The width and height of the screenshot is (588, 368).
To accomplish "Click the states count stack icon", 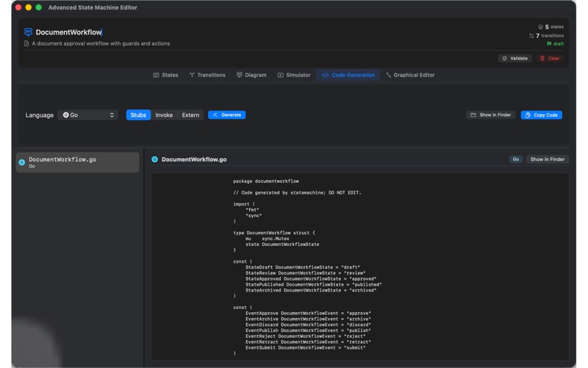I will [540, 27].
